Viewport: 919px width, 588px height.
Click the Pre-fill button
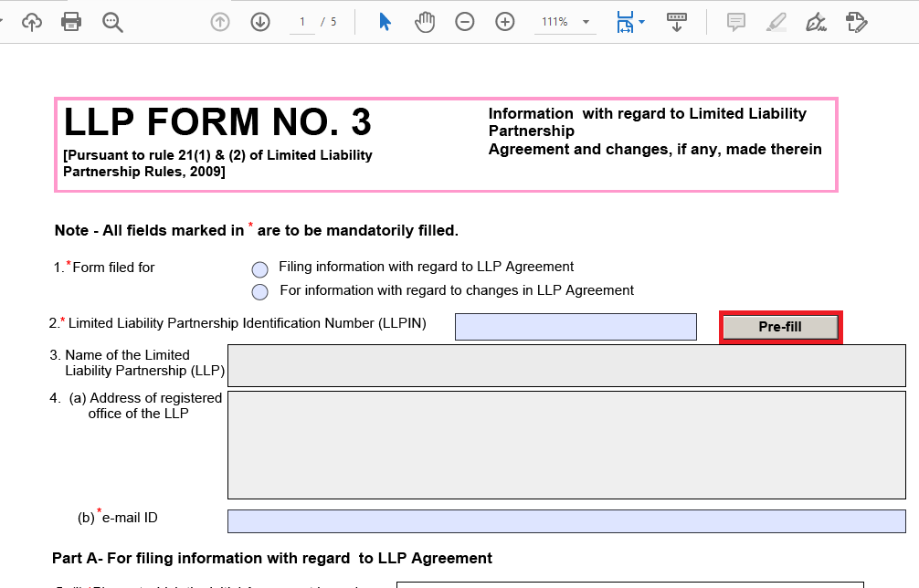pyautogui.click(x=780, y=326)
